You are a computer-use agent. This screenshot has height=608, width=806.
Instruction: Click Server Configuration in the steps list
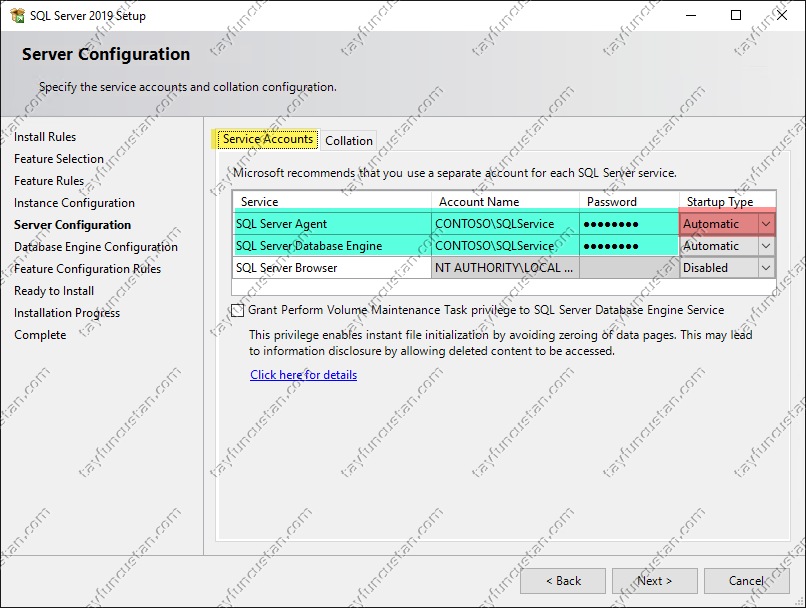(x=72, y=225)
